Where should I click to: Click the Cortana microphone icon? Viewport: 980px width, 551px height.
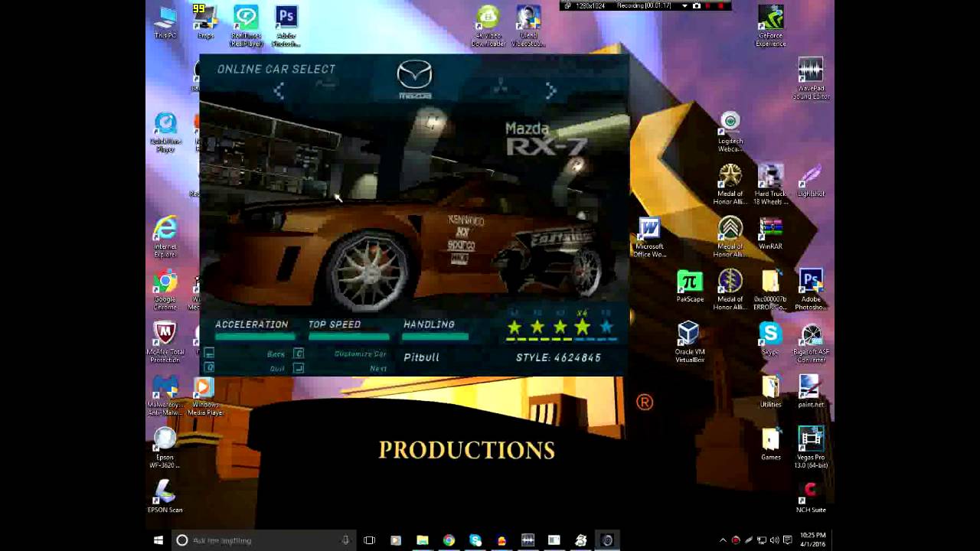[346, 540]
